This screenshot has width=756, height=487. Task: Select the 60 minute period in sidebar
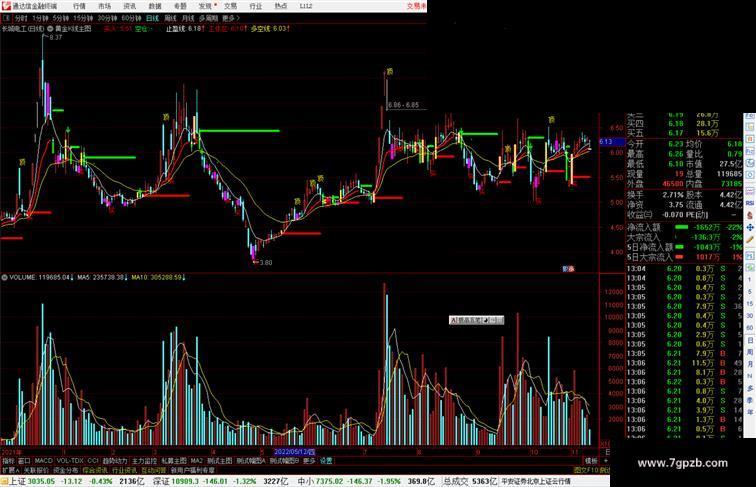750,328
